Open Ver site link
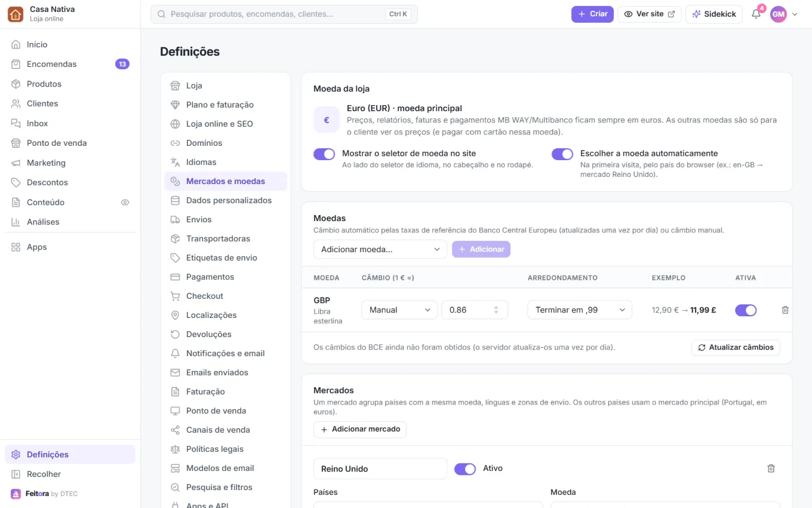Viewport: 812px width, 508px height. point(650,14)
